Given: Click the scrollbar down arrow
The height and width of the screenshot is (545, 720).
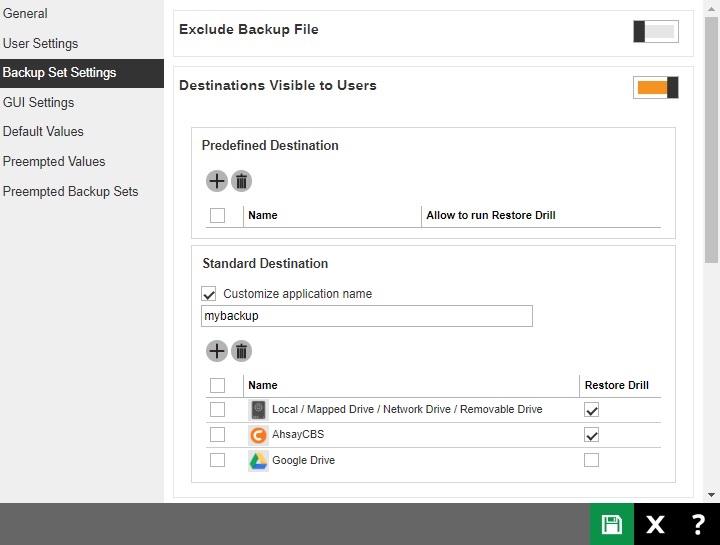Looking at the screenshot, I should pos(711,495).
